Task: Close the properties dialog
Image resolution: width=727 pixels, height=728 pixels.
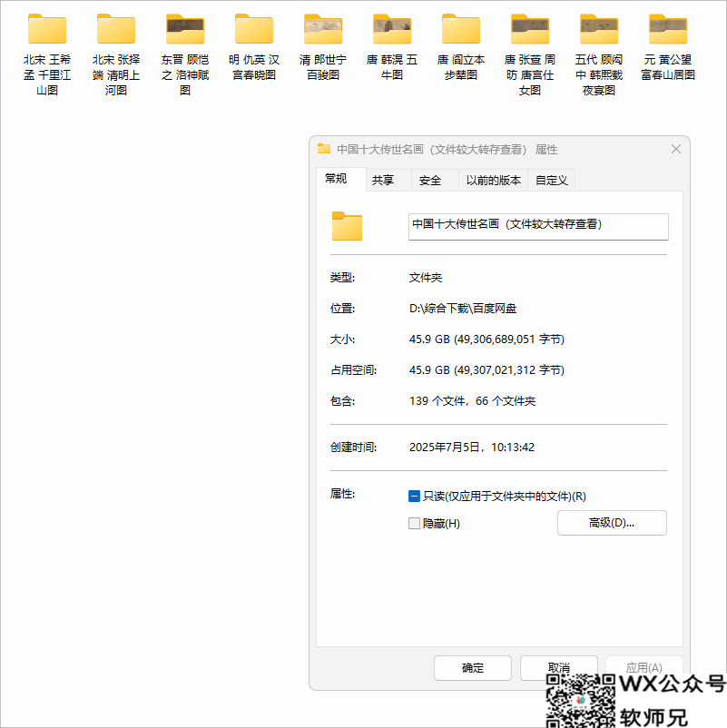Action: (x=676, y=149)
